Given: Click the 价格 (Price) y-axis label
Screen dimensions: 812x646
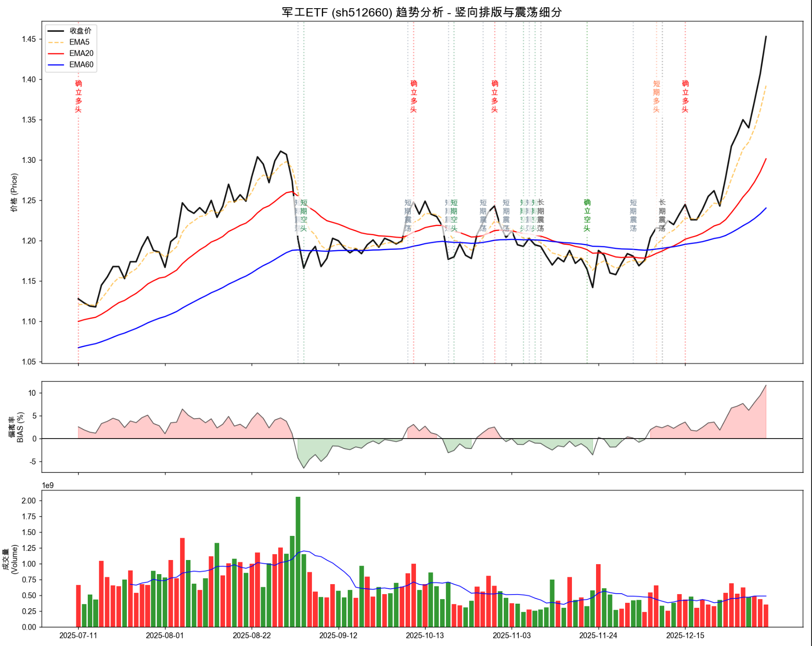Looking at the screenshot, I should pos(14,192).
